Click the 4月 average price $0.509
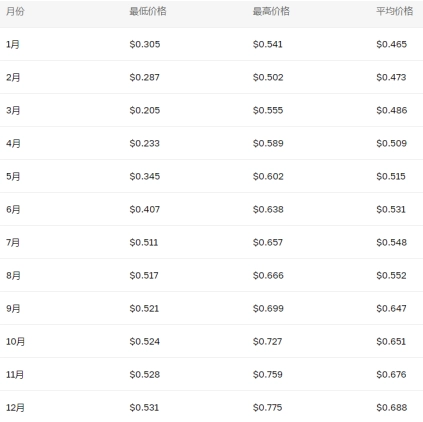 (x=392, y=143)
